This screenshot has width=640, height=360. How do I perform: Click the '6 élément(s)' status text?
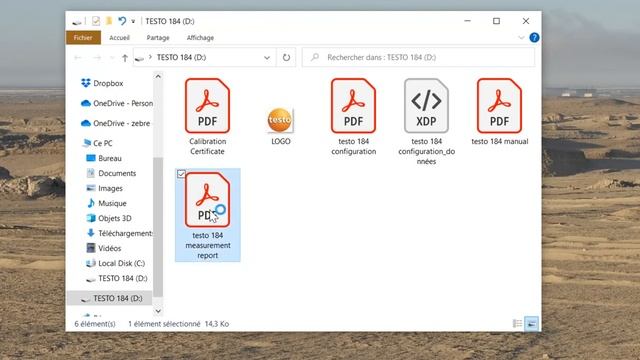pyautogui.click(x=95, y=324)
